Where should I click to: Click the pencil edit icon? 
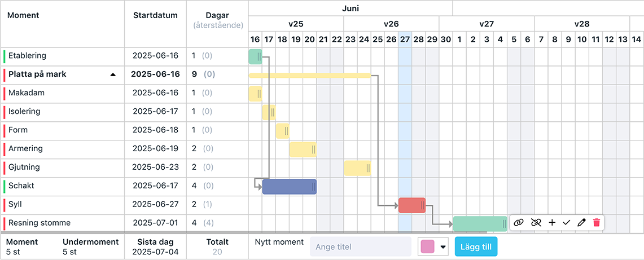click(x=581, y=223)
